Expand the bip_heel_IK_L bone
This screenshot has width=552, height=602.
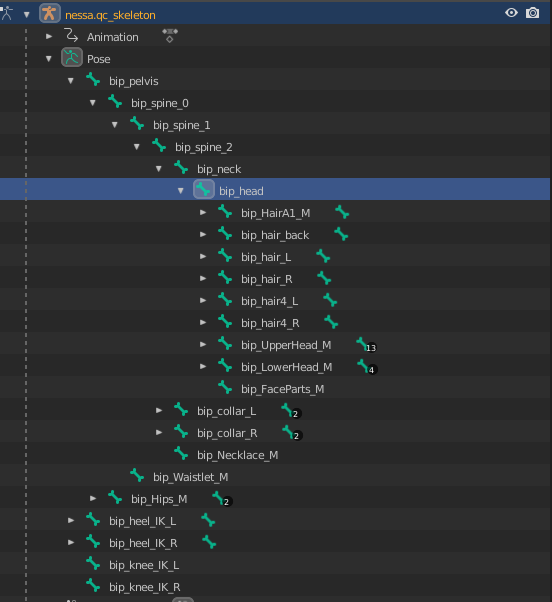click(71, 520)
